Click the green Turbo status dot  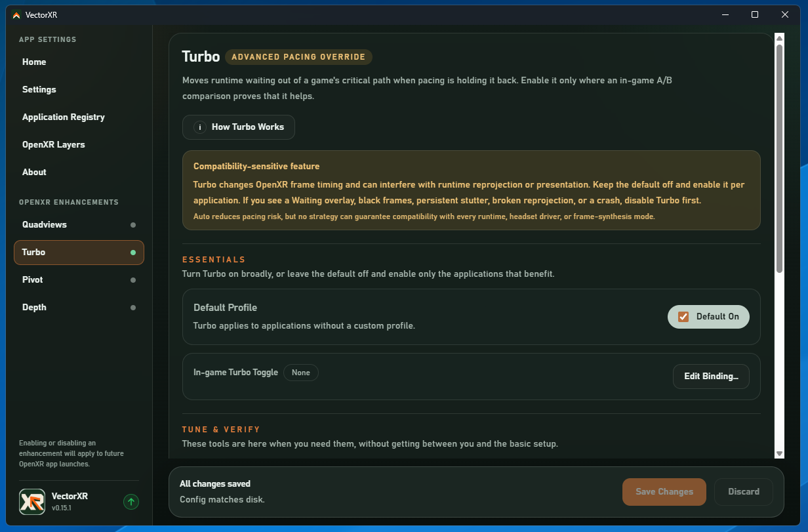coord(133,253)
